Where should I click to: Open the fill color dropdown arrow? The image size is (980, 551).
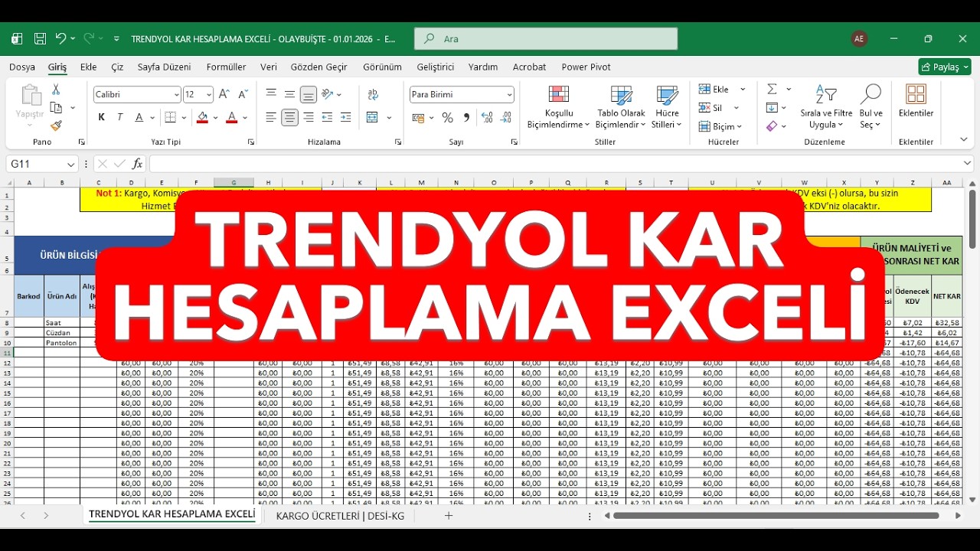(216, 118)
